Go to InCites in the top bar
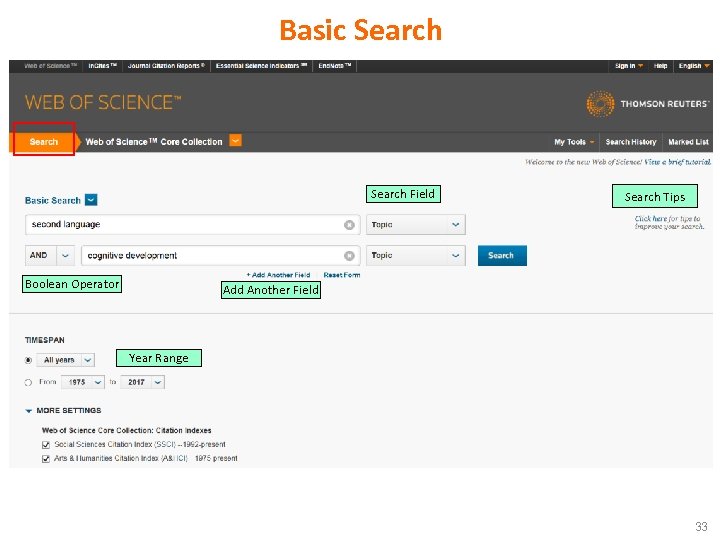Image resolution: width=720 pixels, height=540 pixels. point(102,66)
